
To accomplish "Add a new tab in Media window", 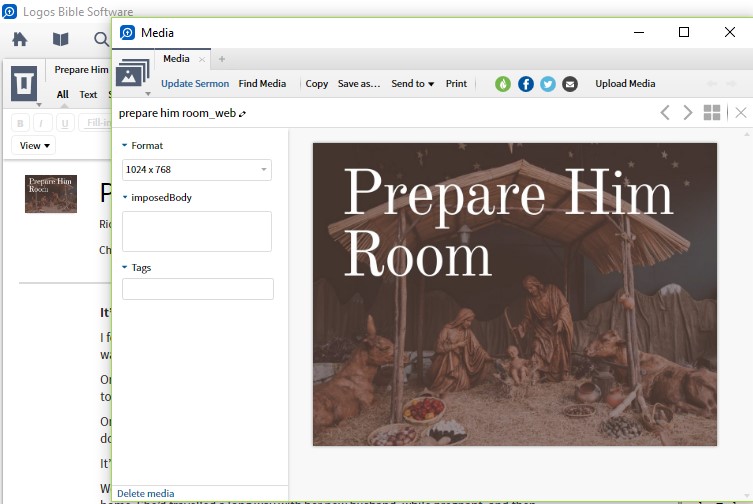I will pyautogui.click(x=221, y=59).
